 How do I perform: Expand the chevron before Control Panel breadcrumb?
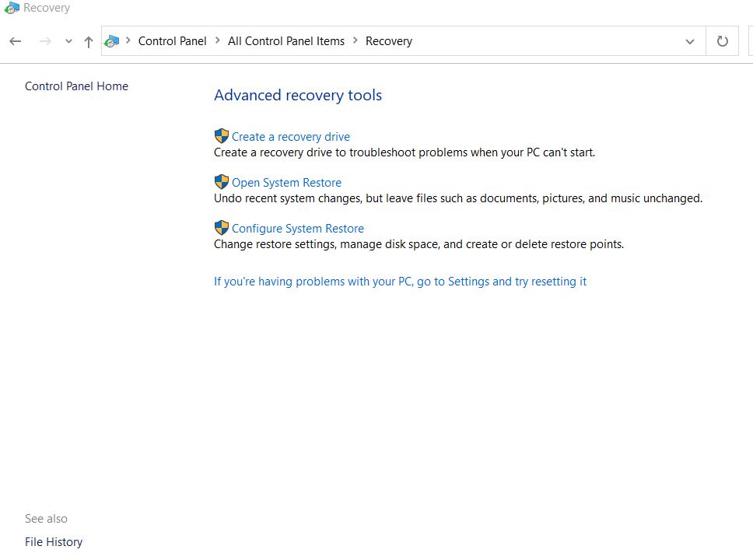click(x=128, y=40)
